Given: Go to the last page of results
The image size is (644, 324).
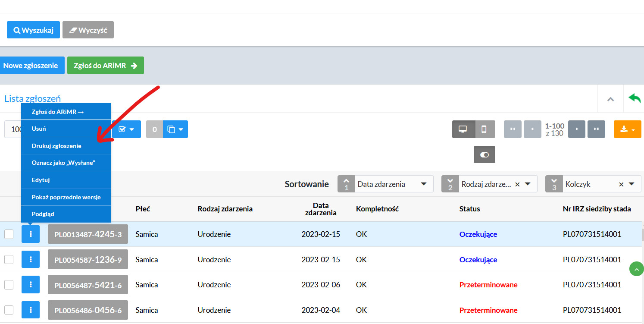Looking at the screenshot, I should tap(596, 129).
